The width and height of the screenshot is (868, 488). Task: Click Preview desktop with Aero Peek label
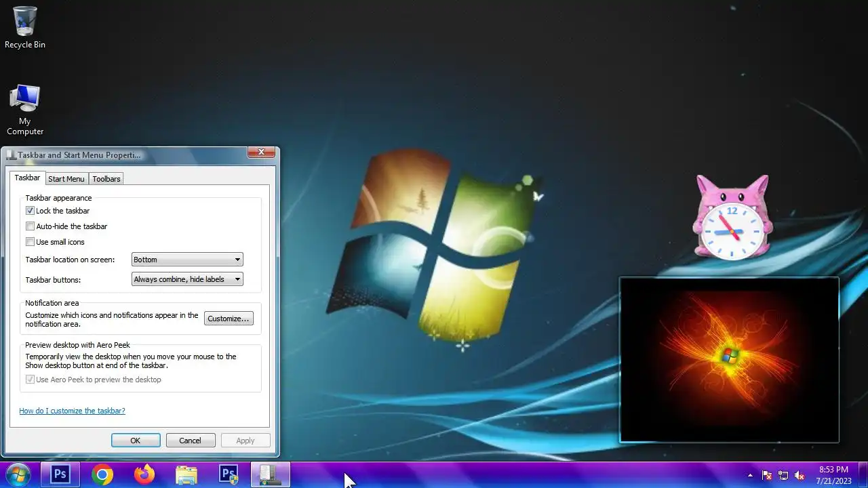click(x=77, y=345)
